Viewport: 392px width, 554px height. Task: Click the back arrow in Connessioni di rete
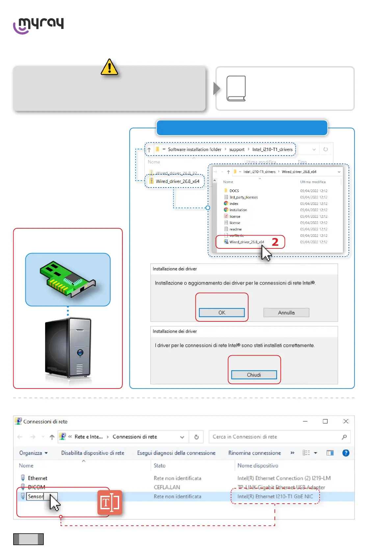click(x=20, y=437)
